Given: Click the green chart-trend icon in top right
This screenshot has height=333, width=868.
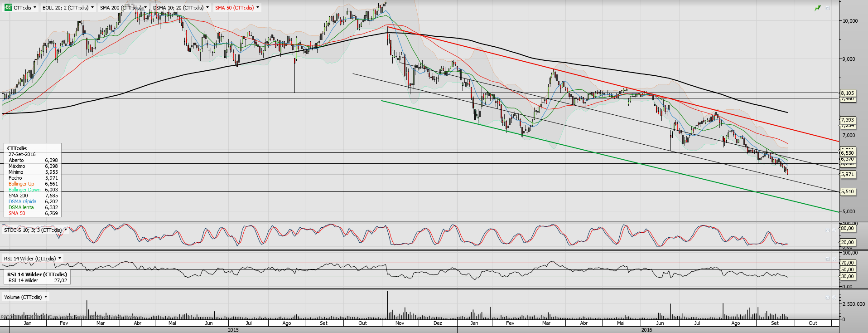Looking at the screenshot, I should 818,8.
